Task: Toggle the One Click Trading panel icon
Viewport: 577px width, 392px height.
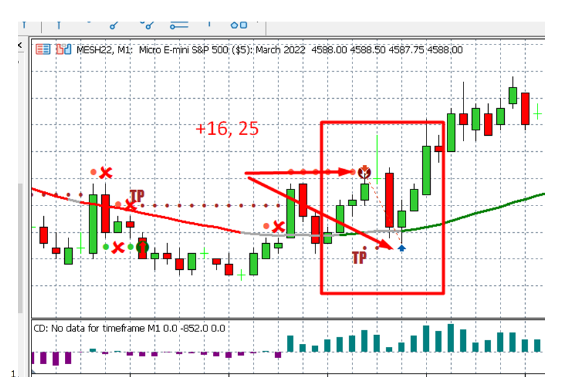Action: 64,49
